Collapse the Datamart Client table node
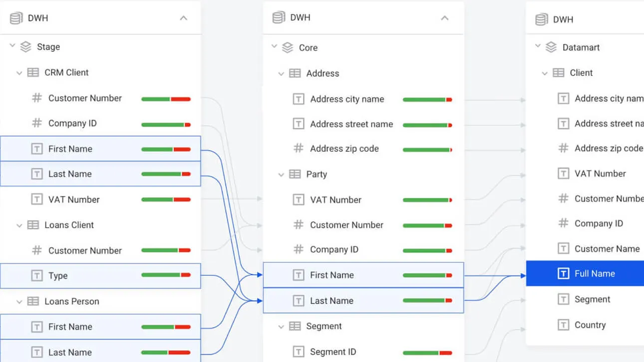Viewport: 644px width, 362px height. click(545, 73)
